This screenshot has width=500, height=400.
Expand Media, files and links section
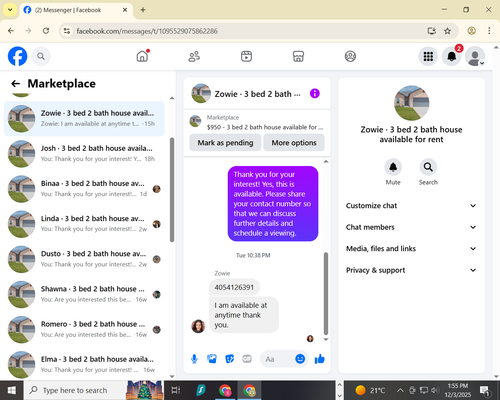(x=411, y=249)
